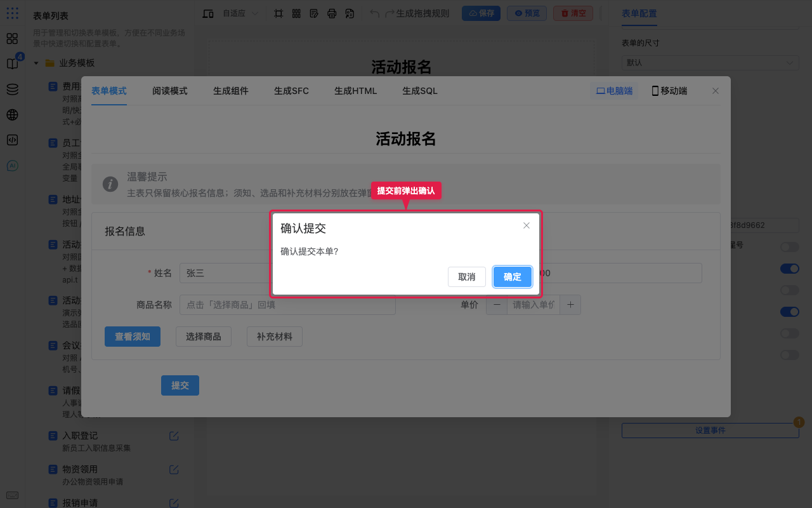Switch preview to 电脑端 desktop view
This screenshot has height=508, width=812.
coord(614,91)
